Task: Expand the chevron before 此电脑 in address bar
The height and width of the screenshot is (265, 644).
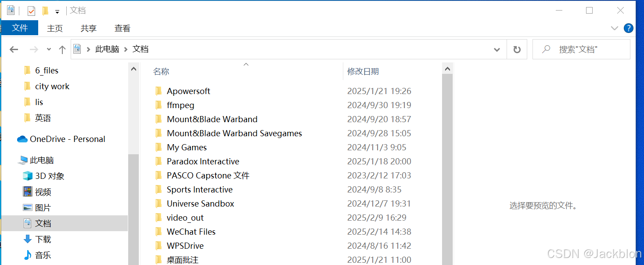Action: [x=88, y=49]
